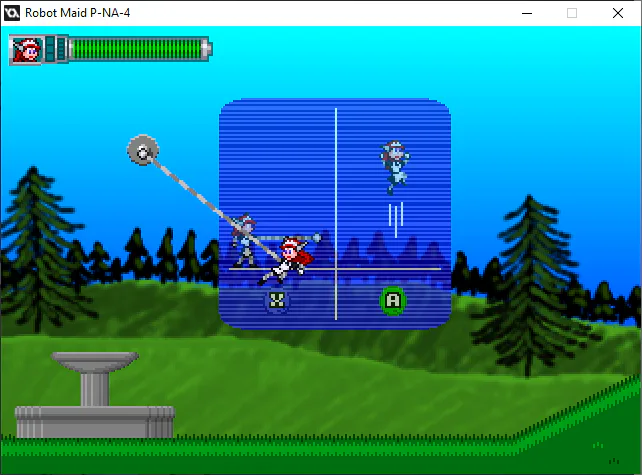
Task: Click the stone fountain
Action: [95, 395]
